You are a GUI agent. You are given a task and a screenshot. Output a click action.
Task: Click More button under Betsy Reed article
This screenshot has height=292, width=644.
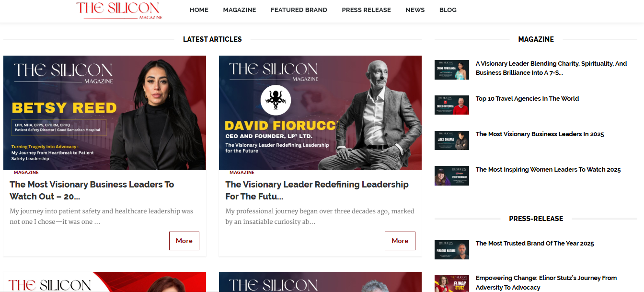click(x=184, y=241)
